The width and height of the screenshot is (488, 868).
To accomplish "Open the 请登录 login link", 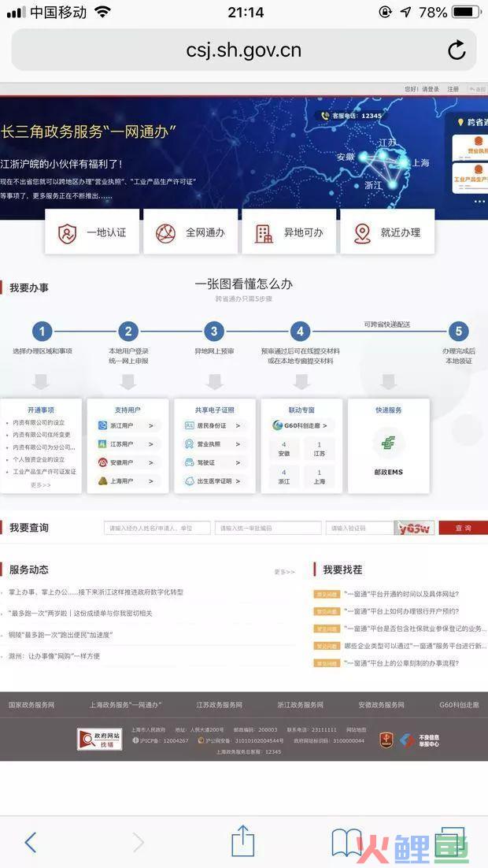I will (431, 90).
